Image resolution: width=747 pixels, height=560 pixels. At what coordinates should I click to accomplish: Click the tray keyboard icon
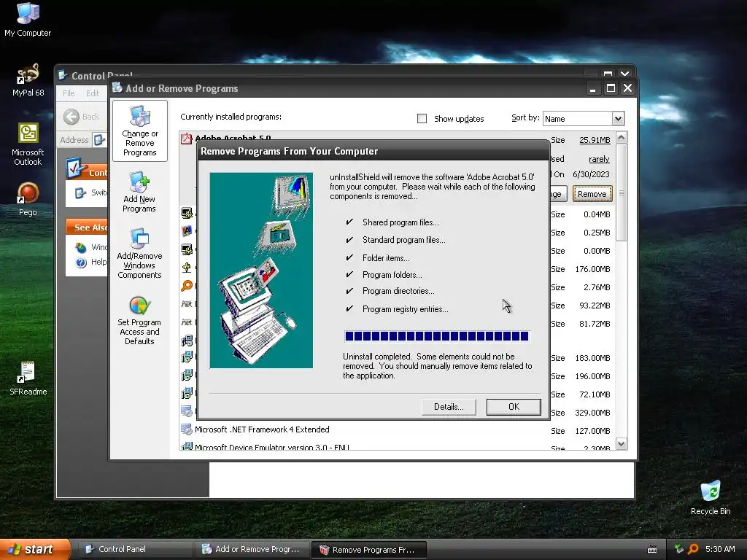tap(652, 550)
